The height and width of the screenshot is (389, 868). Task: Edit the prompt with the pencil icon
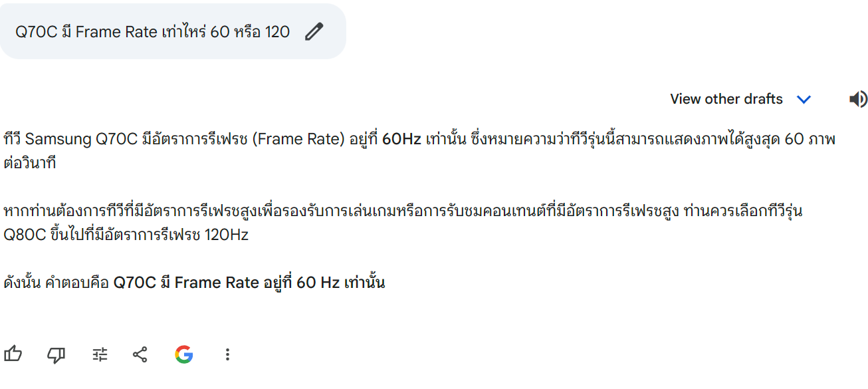pyautogui.click(x=314, y=32)
